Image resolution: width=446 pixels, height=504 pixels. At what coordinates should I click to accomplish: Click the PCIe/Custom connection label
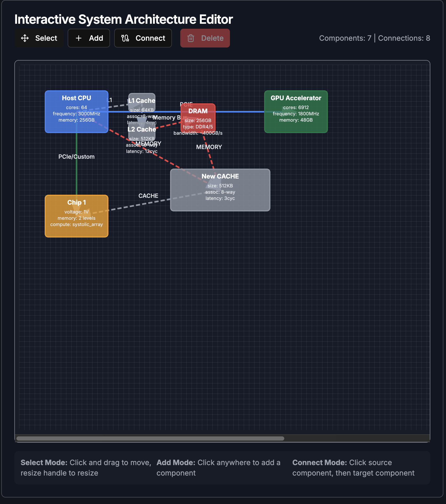77,157
